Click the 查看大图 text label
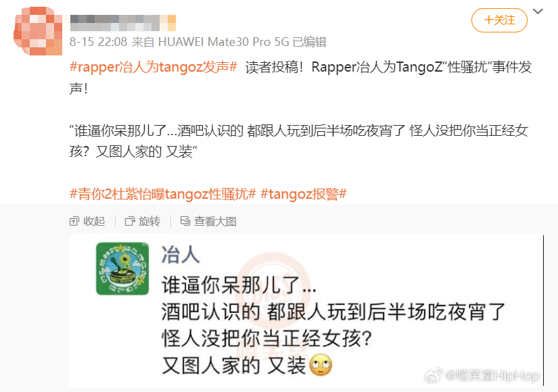 coord(215,221)
